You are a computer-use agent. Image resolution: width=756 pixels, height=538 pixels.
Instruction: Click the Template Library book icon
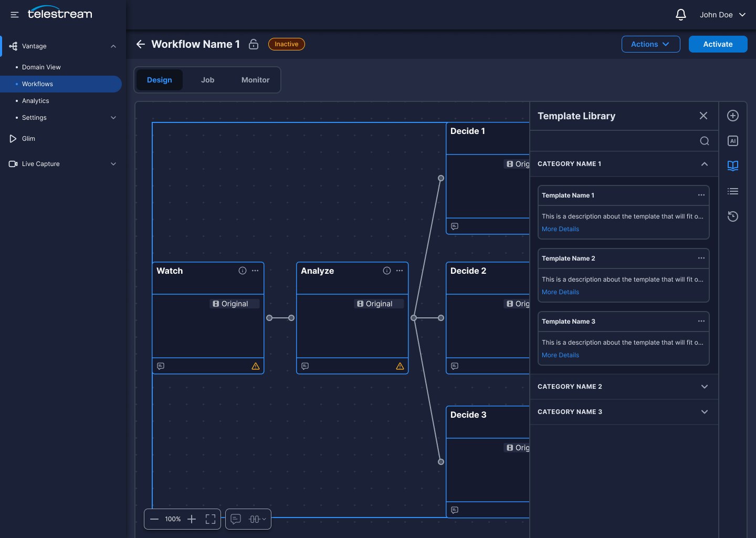click(733, 166)
